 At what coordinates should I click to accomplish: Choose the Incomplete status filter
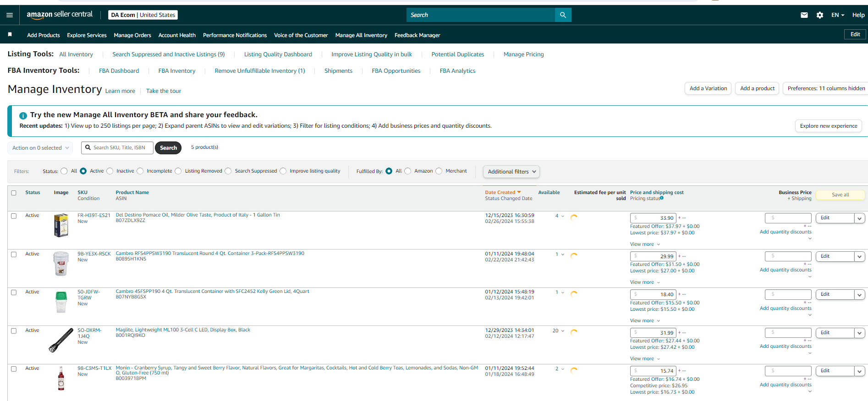140,171
